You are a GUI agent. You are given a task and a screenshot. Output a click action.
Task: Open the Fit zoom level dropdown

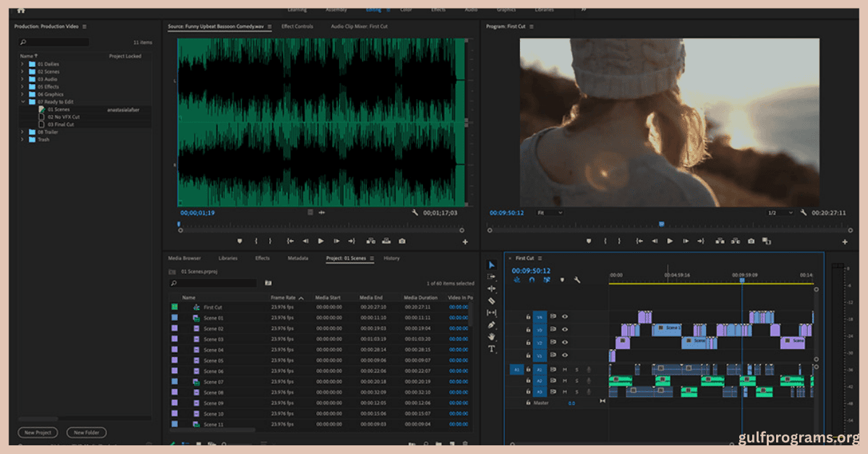549,213
